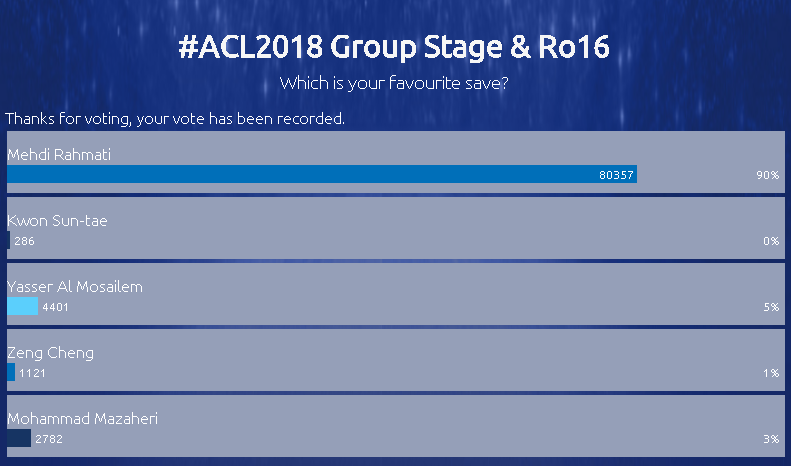Image resolution: width=791 pixels, height=466 pixels.
Task: Click the 1121 vote count
Action: click(x=32, y=373)
